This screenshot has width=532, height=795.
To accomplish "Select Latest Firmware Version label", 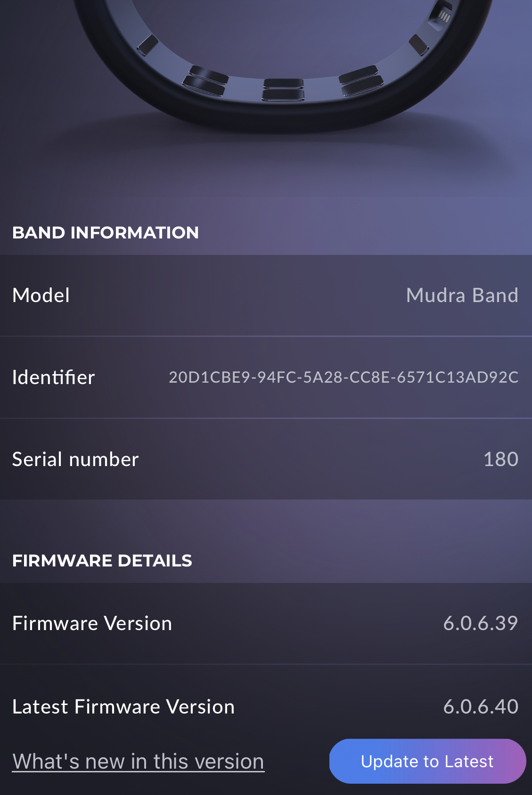I will tap(123, 707).
